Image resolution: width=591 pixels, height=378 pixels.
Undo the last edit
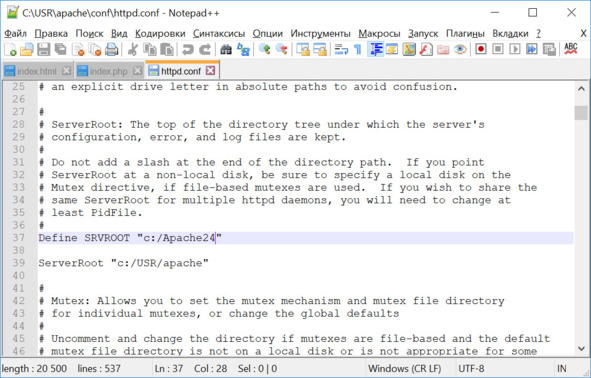click(x=187, y=50)
